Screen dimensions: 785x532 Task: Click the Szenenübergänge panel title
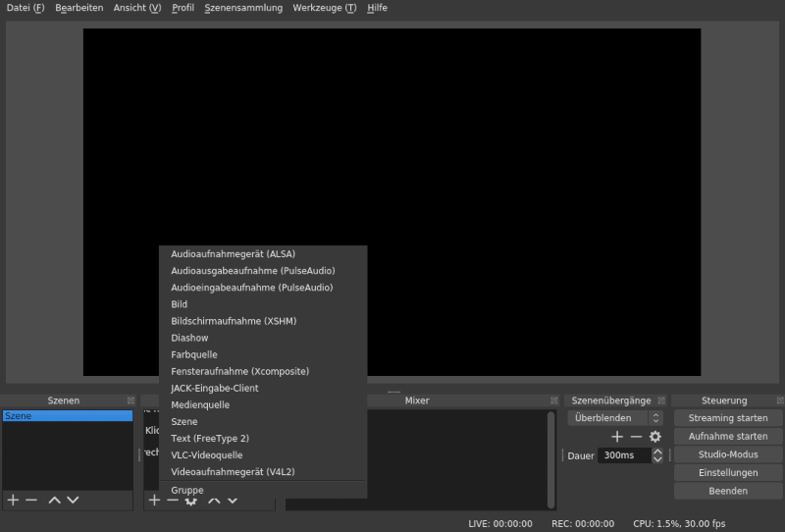(x=611, y=400)
